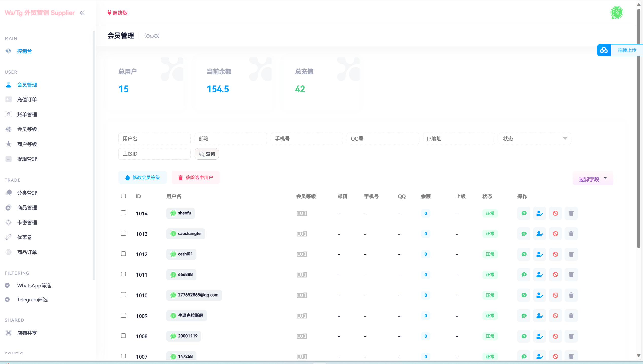643x364 pixels.
Task: Check the row checkbox for user 1010
Action: 124,295
